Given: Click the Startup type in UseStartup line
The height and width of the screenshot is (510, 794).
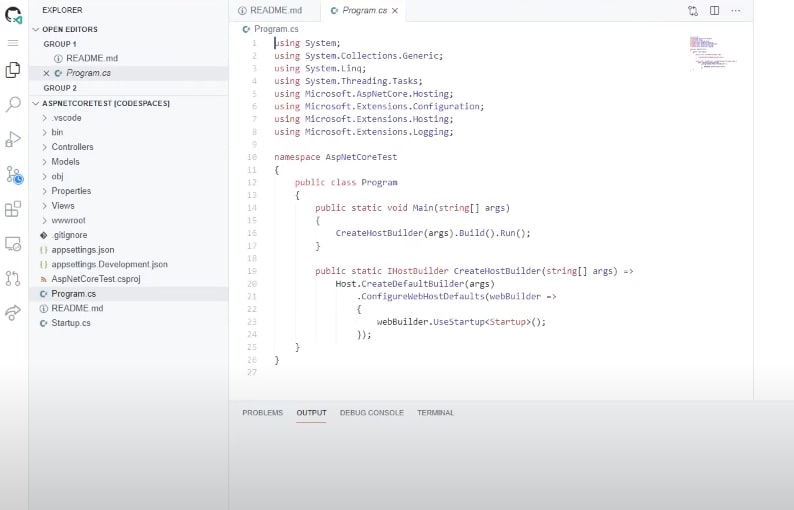Looking at the screenshot, I should pos(508,322).
